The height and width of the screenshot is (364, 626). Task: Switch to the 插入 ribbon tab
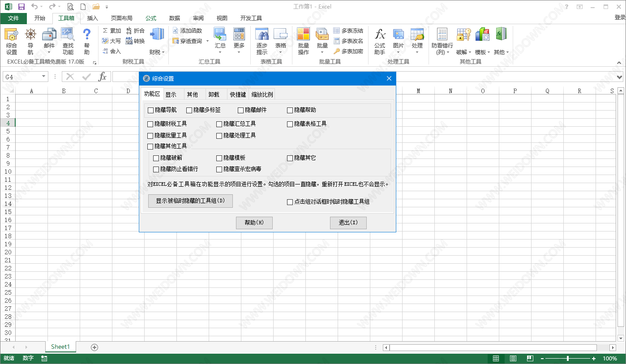coord(92,18)
